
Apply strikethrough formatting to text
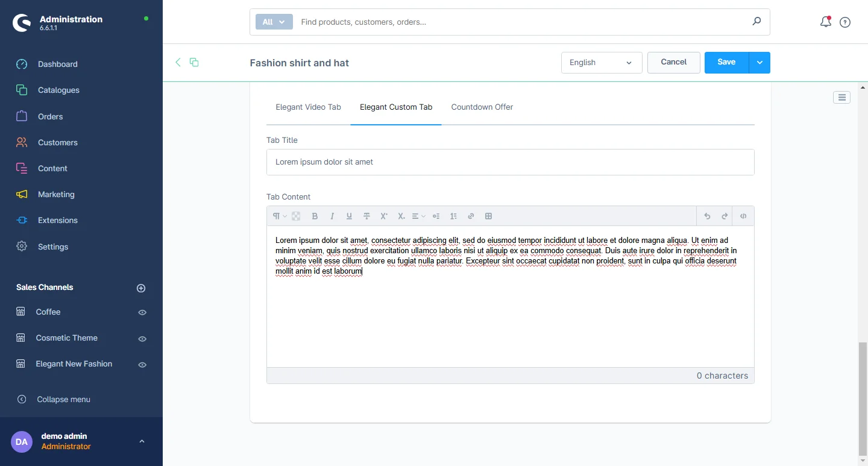[x=366, y=216]
